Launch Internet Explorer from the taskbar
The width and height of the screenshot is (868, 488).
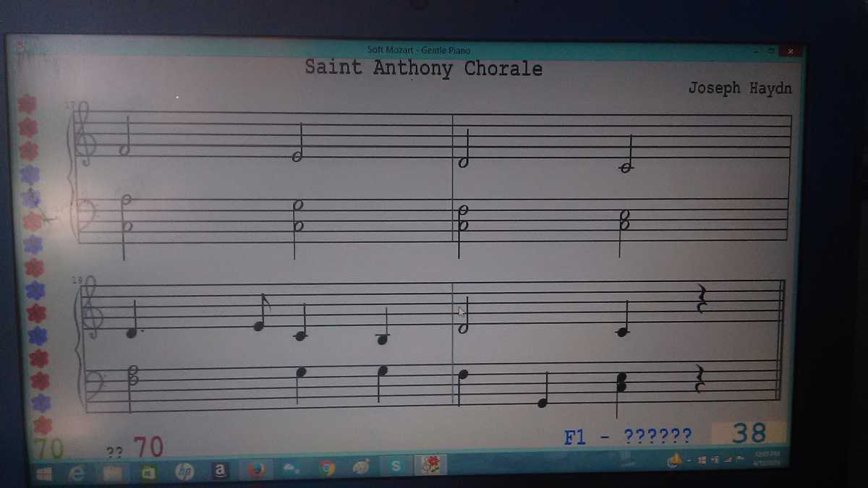pyautogui.click(x=77, y=474)
